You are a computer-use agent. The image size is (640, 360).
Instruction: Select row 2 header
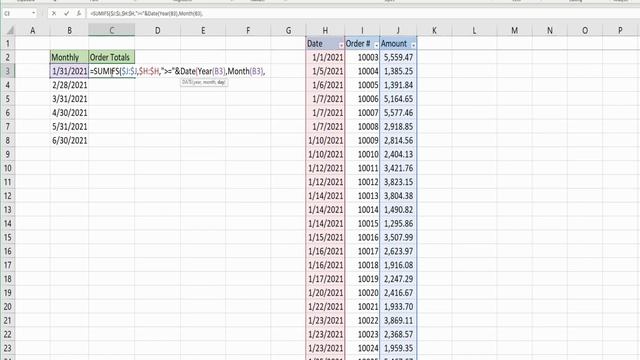click(x=8, y=57)
